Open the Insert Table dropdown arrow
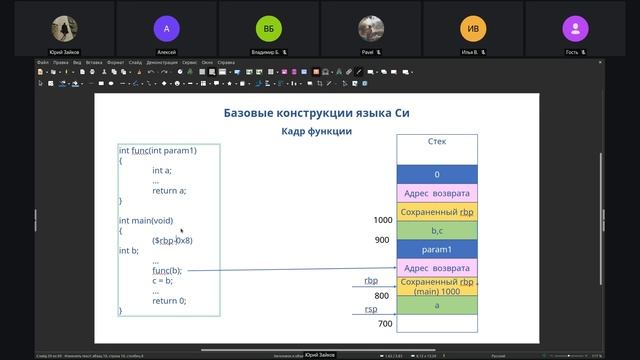This screenshot has width=640, height=360. (278, 72)
